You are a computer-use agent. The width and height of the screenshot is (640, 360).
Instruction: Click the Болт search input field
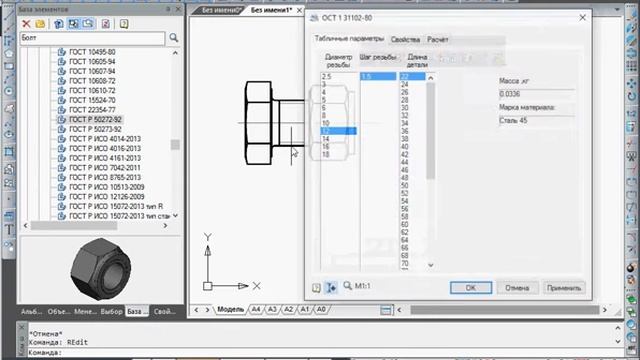point(92,38)
